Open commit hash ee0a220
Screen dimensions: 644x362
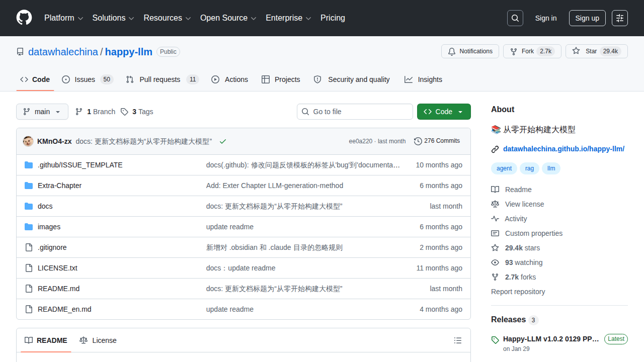click(x=361, y=141)
